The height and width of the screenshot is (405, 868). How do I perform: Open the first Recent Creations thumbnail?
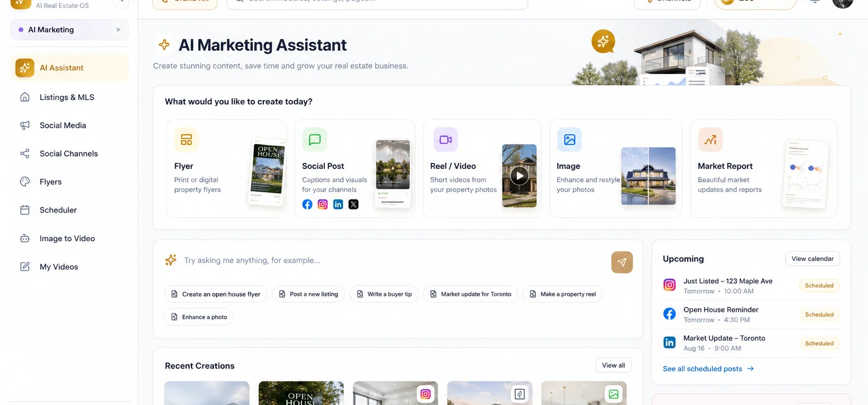click(207, 393)
